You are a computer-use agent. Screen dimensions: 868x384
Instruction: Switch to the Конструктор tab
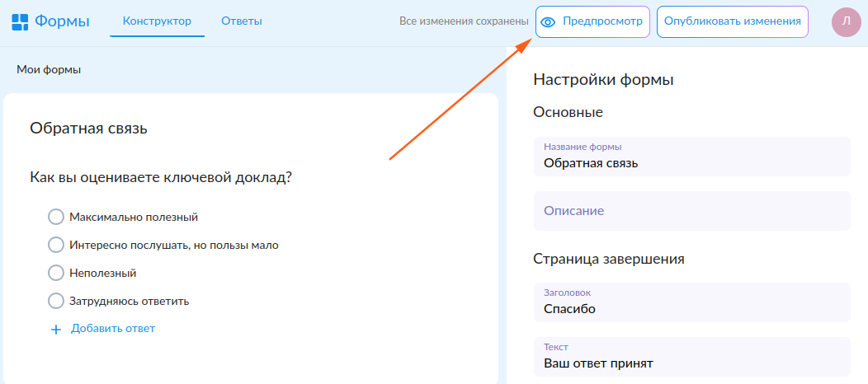(158, 21)
